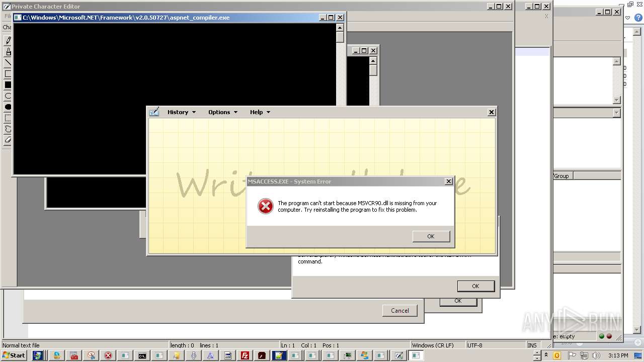Click the scrollbar thumb in aspnet_compiler console
644x362 pixels.
[x=340, y=38]
